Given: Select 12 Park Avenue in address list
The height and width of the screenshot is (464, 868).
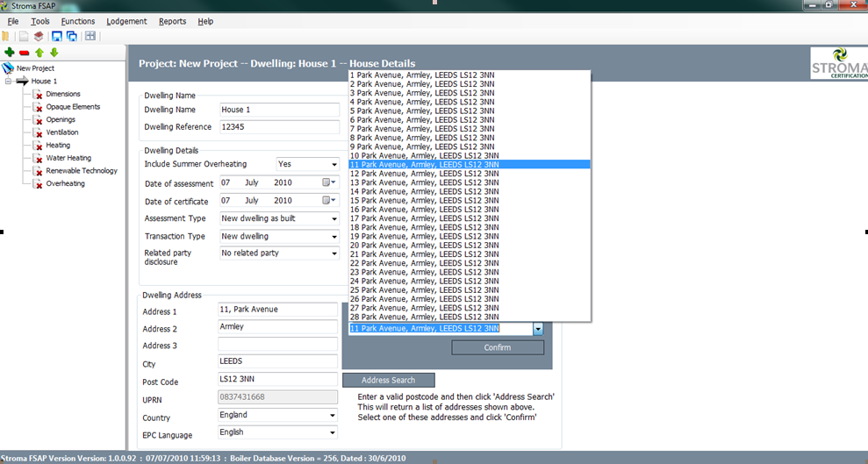Looking at the screenshot, I should click(470, 174).
